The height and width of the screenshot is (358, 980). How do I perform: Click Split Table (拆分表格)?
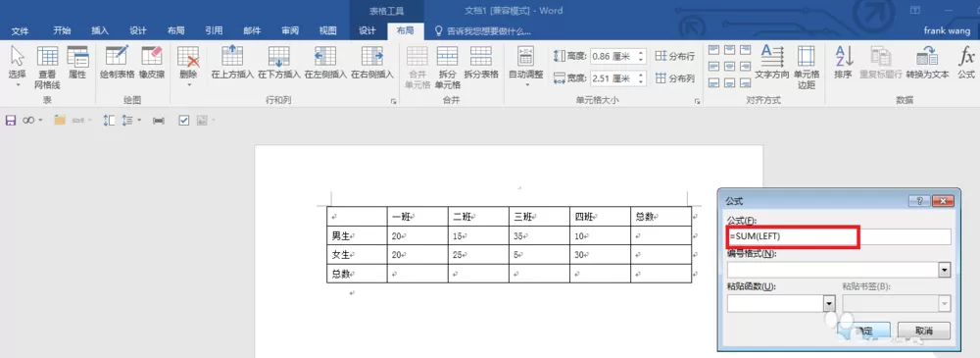[481, 63]
